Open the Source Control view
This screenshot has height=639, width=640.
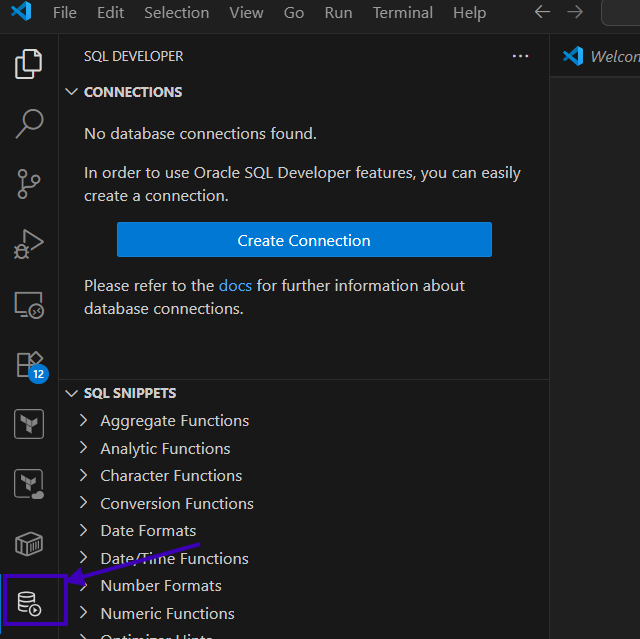coord(29,184)
